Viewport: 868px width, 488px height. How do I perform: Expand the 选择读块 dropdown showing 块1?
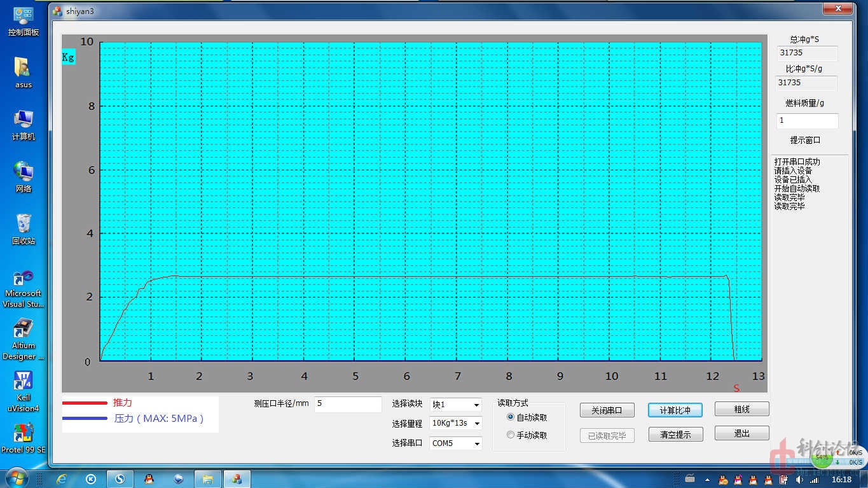coord(455,405)
